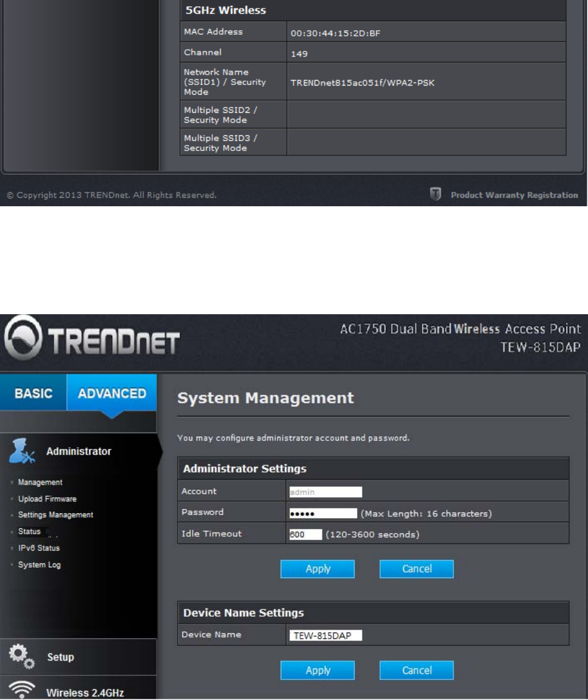Cancel the Device Name Settings changes
Screen dimensions: 588x700
tap(416, 670)
